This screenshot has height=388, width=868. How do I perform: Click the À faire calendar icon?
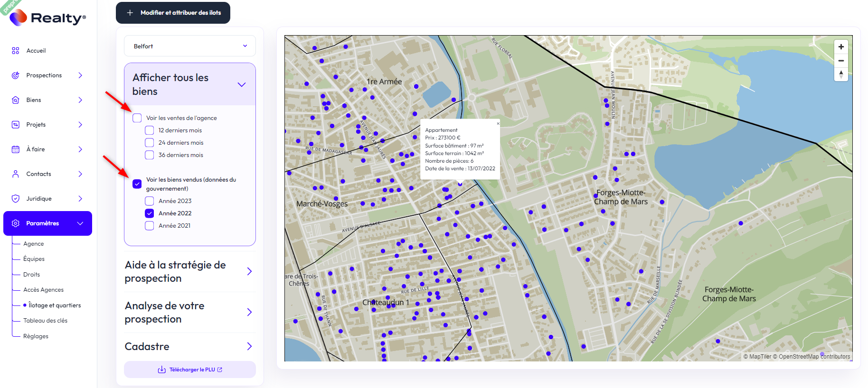pyautogui.click(x=16, y=149)
